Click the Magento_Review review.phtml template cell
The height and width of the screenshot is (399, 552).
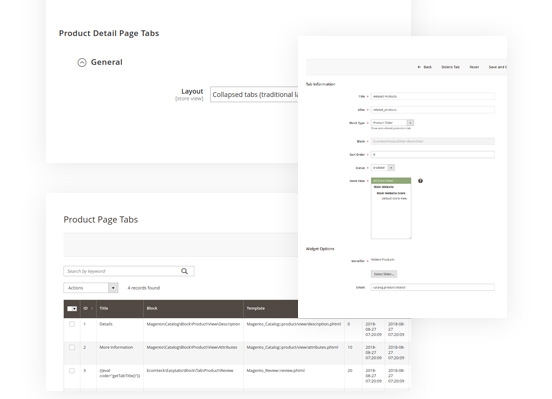[x=276, y=370]
